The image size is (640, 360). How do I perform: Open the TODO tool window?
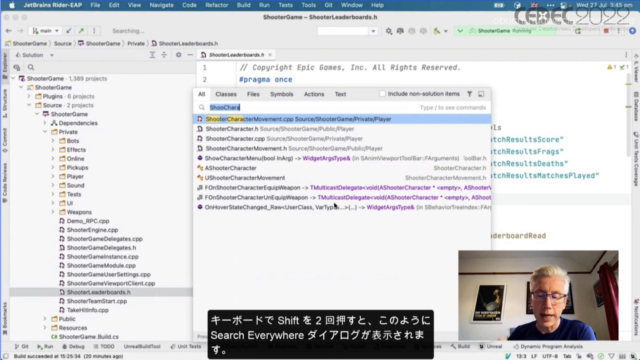(x=104, y=347)
